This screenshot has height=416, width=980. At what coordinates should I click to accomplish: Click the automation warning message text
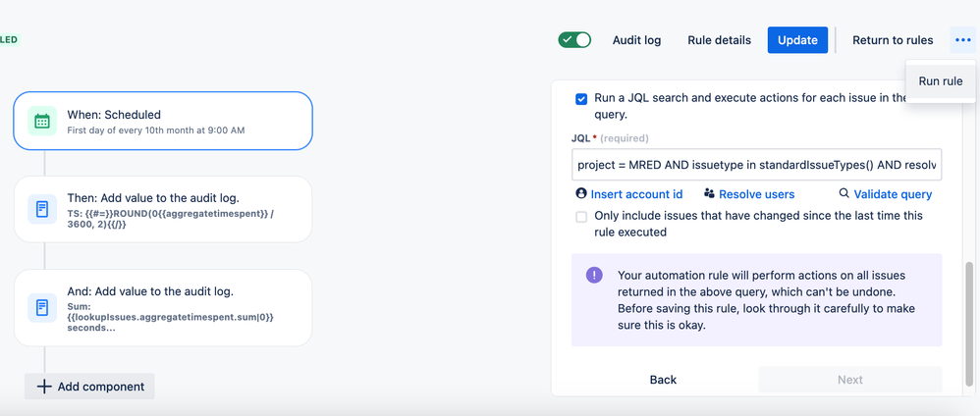[766, 300]
